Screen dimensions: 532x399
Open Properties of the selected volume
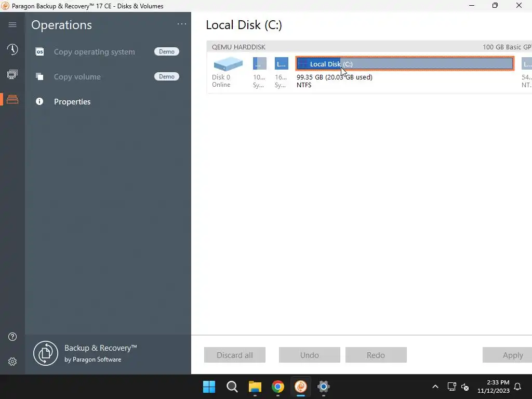click(x=72, y=101)
